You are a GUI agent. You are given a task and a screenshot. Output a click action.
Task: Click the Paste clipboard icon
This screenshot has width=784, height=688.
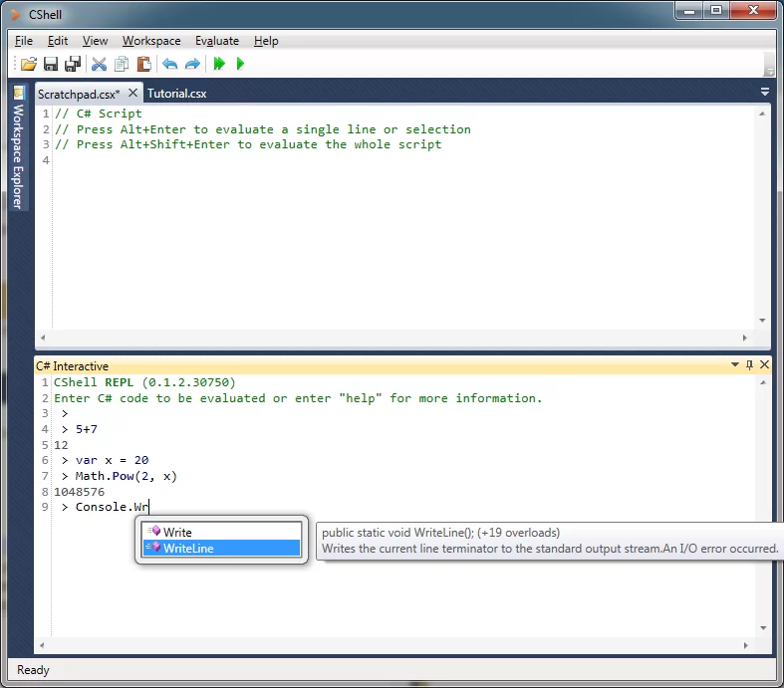tap(143, 65)
